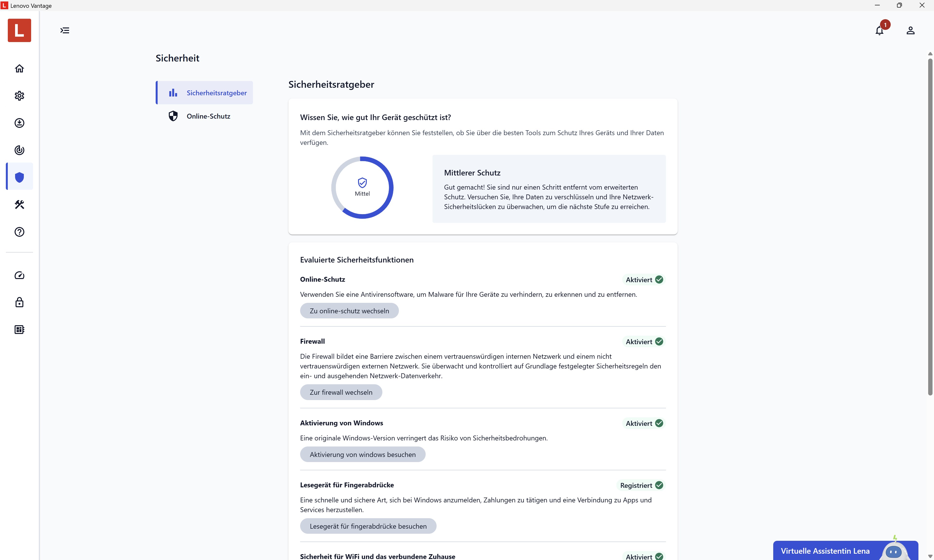The width and height of the screenshot is (934, 560).
Task: Open the power/smart performance icon
Action: (19, 150)
